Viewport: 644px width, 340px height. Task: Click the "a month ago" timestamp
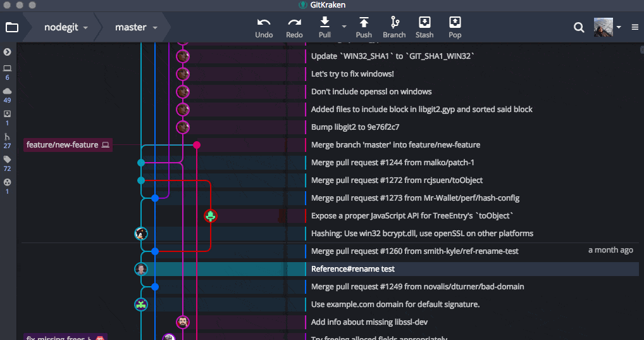coord(610,250)
